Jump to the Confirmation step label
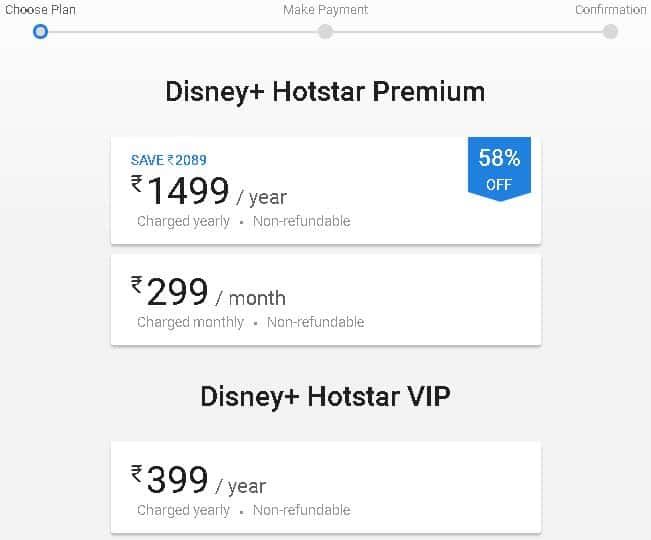The image size is (651, 540). (x=610, y=10)
